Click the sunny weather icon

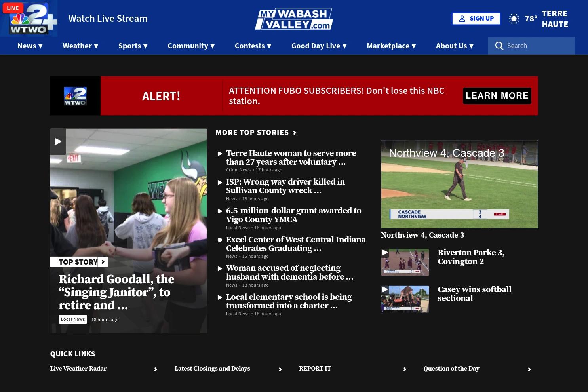click(x=514, y=19)
